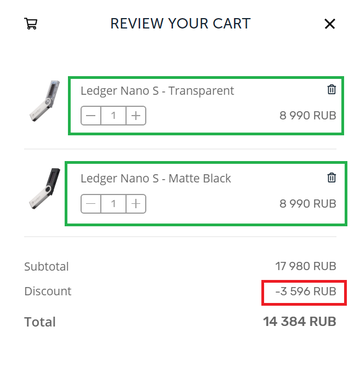
Task: Click the Discount label
Action: (48, 291)
